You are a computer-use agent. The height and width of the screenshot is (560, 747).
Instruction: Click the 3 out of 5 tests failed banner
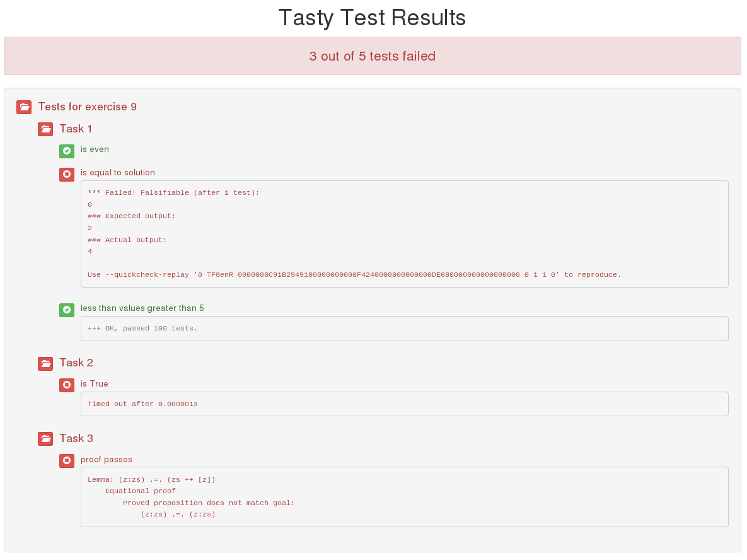click(x=373, y=55)
